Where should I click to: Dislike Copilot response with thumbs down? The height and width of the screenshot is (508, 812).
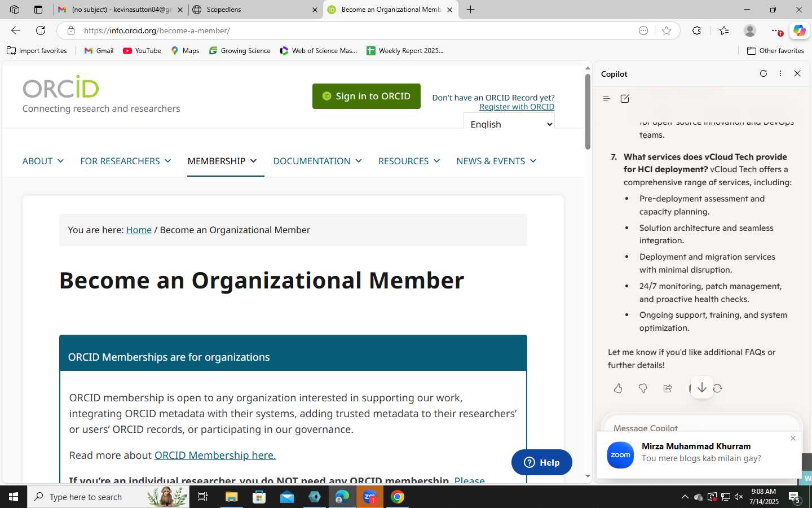[643, 388]
